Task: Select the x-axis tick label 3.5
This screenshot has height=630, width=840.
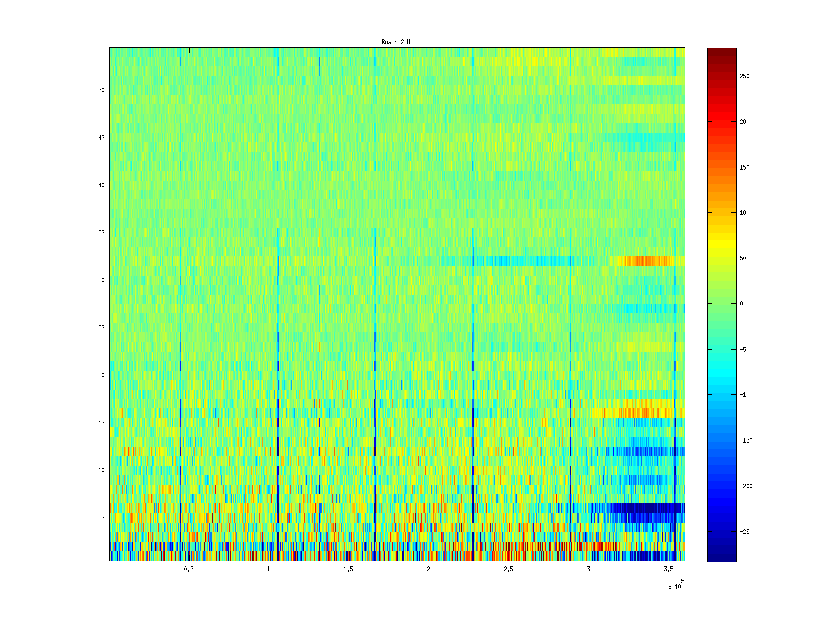Action: [668, 570]
